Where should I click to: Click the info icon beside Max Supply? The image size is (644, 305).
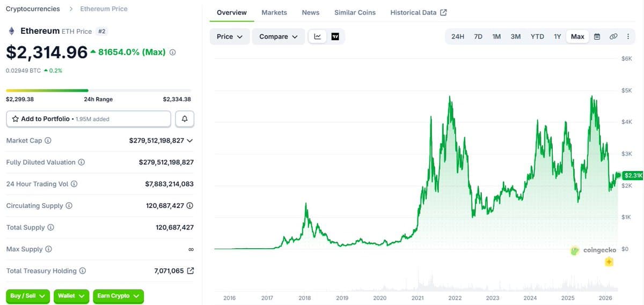48,249
